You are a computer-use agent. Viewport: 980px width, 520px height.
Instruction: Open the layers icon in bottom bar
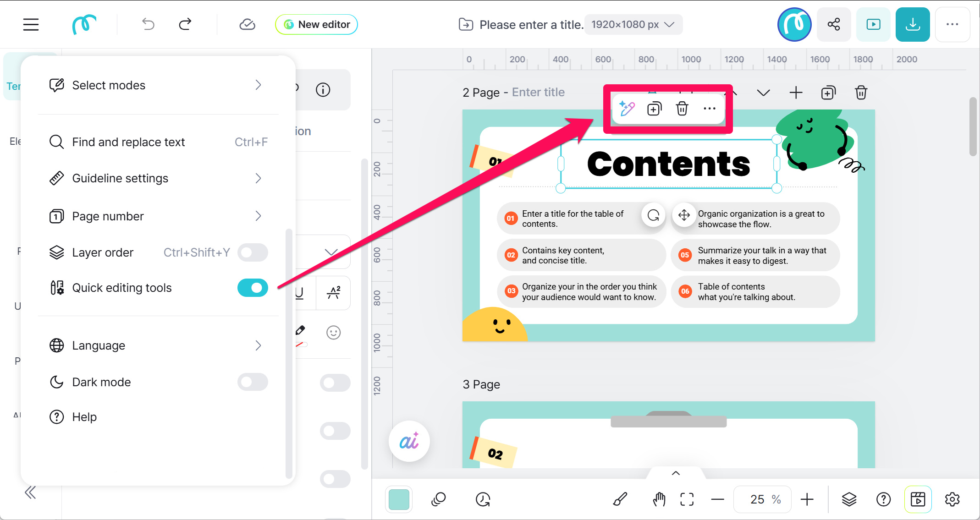click(x=849, y=499)
